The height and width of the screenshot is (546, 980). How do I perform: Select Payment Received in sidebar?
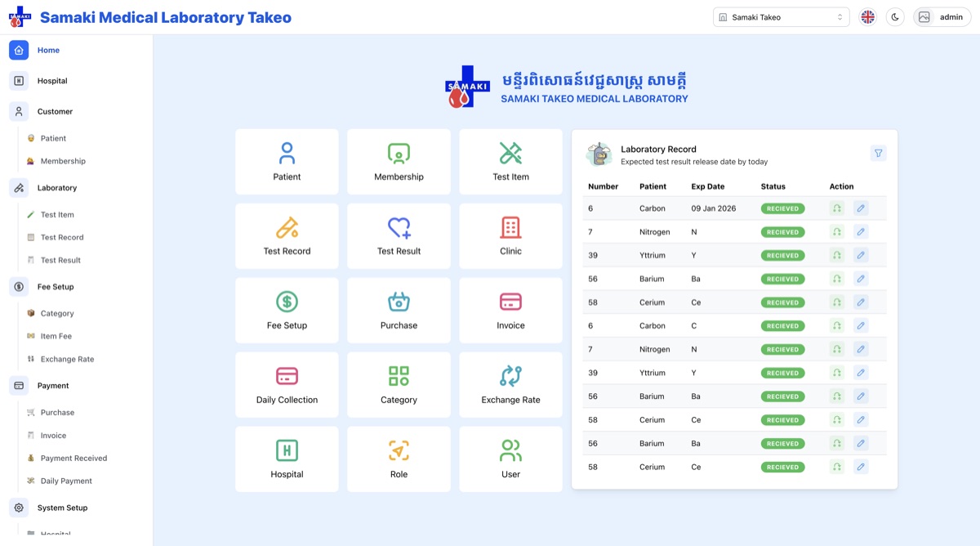click(x=73, y=459)
